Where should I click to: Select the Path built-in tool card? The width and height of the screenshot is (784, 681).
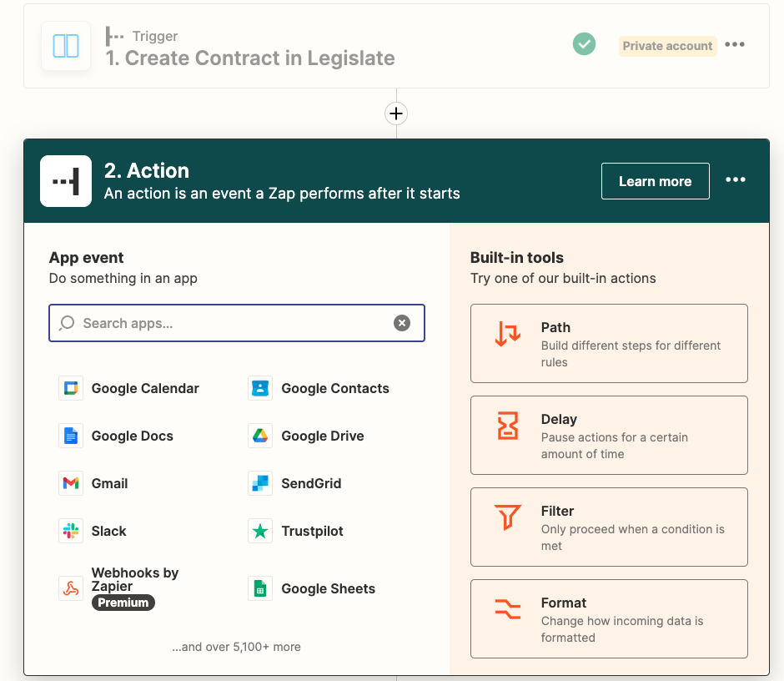[x=609, y=343]
